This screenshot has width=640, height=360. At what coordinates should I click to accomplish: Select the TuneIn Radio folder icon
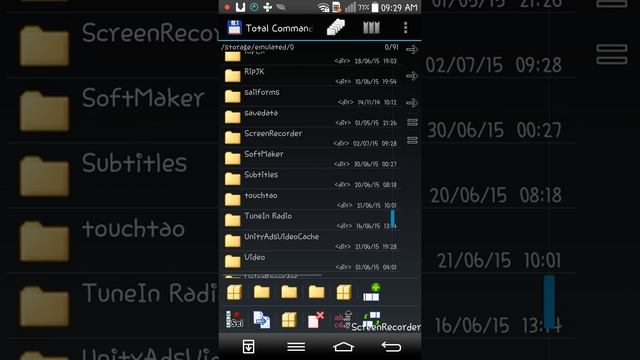[x=233, y=220]
